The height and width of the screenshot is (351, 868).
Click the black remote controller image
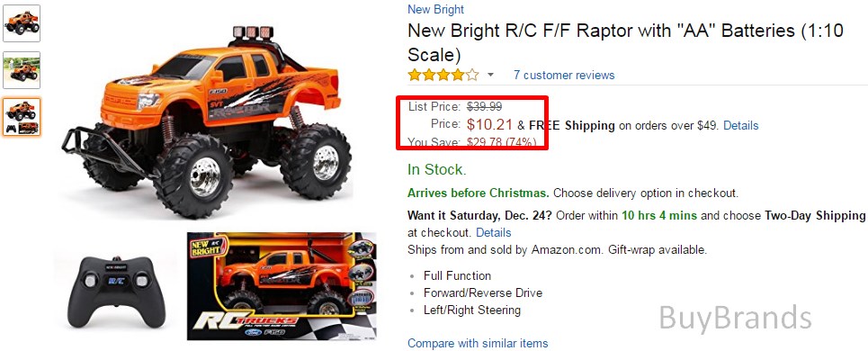(116, 292)
